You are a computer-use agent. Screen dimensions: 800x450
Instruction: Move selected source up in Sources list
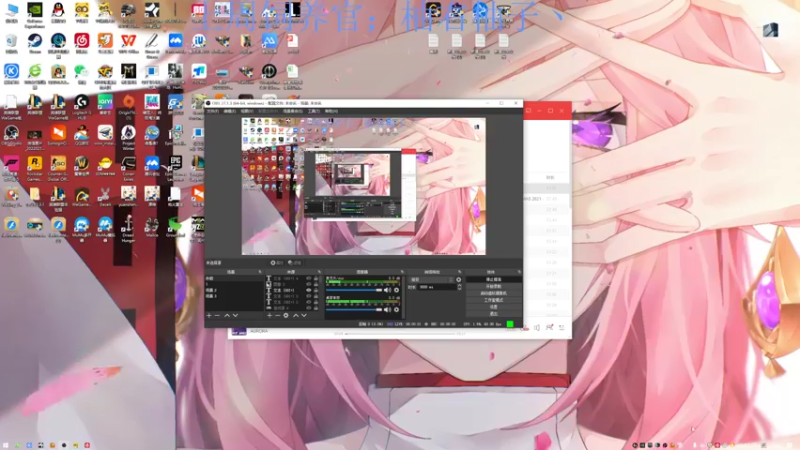295,316
